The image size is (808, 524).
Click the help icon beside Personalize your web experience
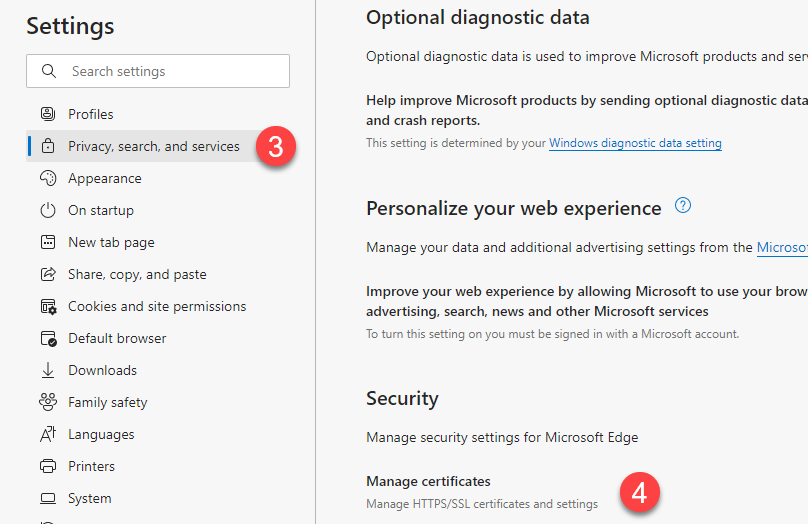(683, 206)
